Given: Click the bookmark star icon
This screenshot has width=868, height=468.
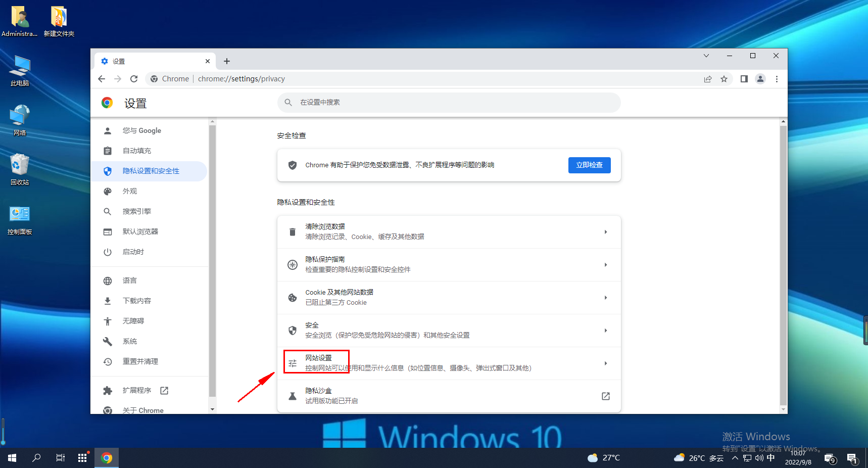Looking at the screenshot, I should point(724,79).
